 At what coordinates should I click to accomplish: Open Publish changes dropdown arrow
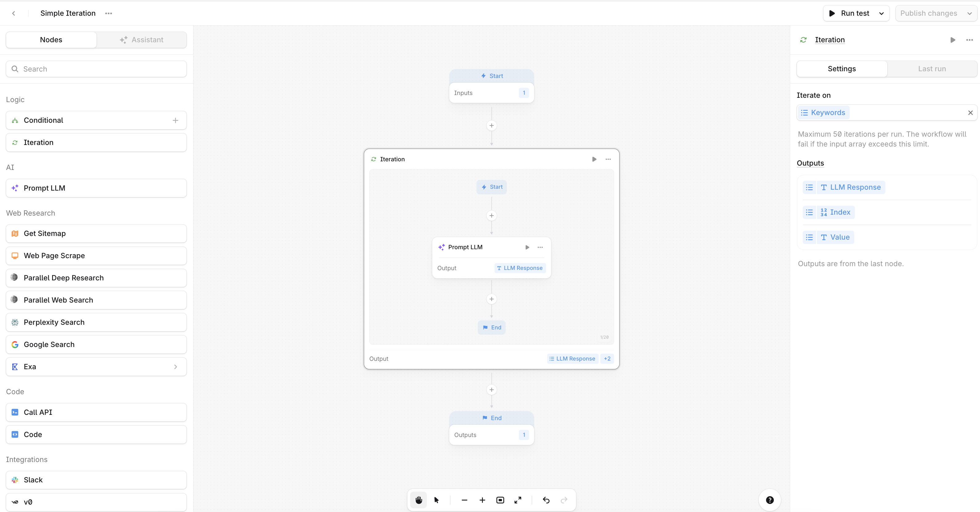[x=969, y=14]
